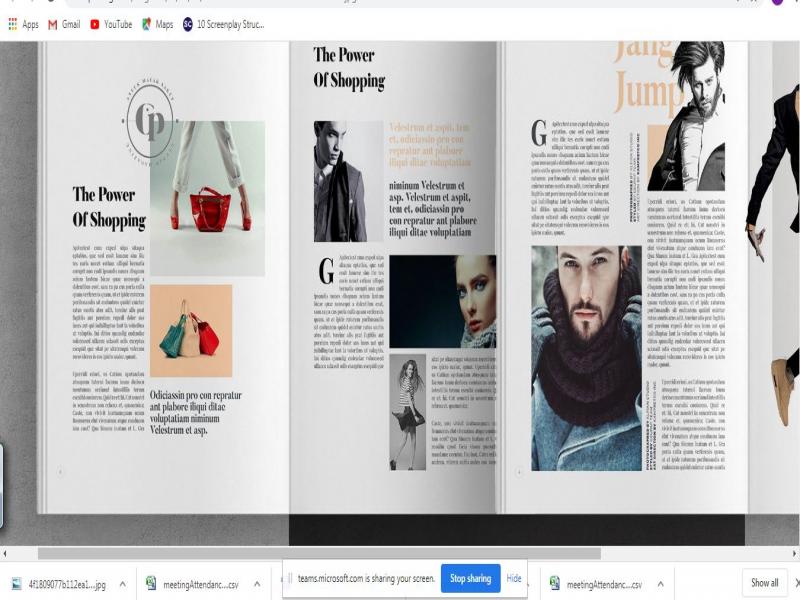Click the colorful shopping bags photo
Viewport: 800px width, 600px height.
[190, 330]
